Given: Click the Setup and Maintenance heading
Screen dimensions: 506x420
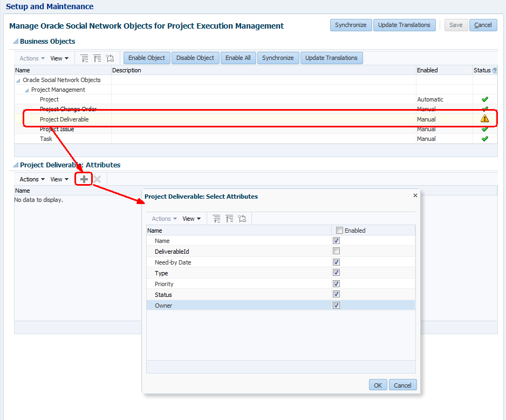Looking at the screenshot, I should pyautogui.click(x=50, y=6).
